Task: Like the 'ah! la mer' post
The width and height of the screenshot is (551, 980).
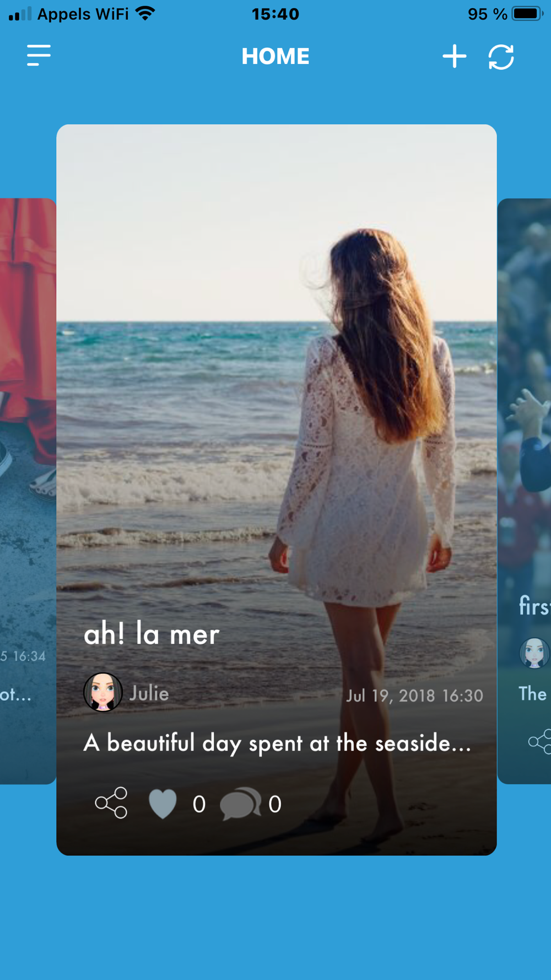Action: [163, 804]
